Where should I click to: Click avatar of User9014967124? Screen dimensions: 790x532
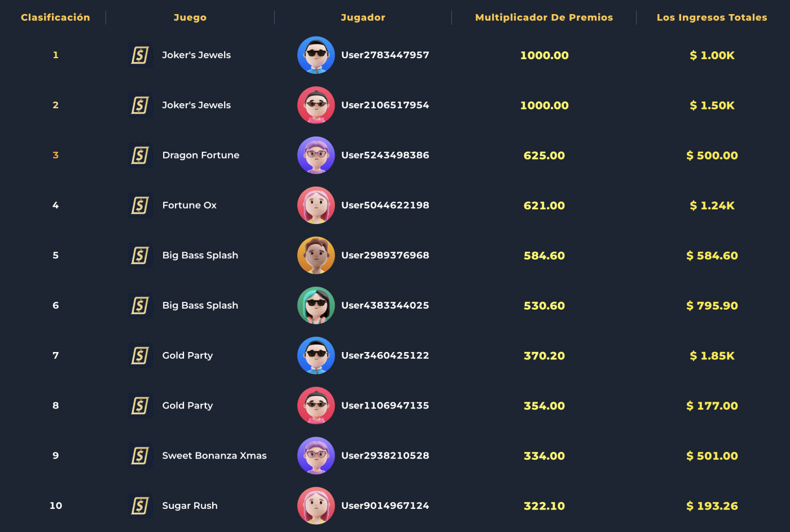pos(316,505)
